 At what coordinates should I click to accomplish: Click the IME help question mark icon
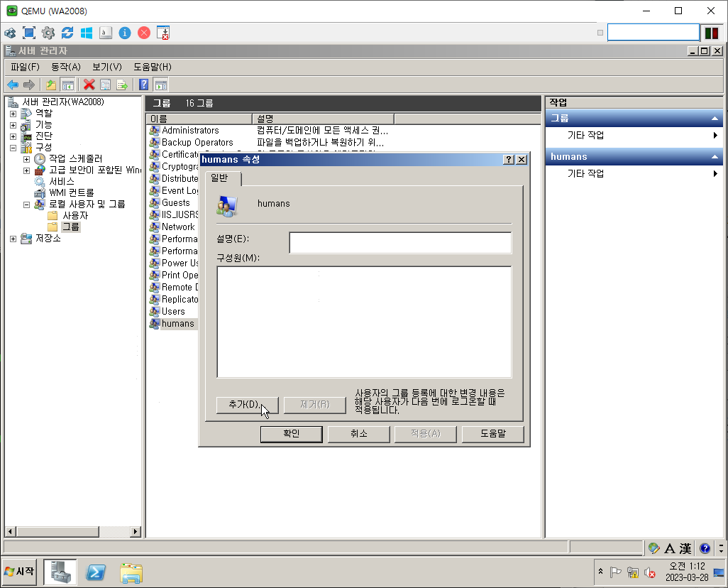(705, 548)
